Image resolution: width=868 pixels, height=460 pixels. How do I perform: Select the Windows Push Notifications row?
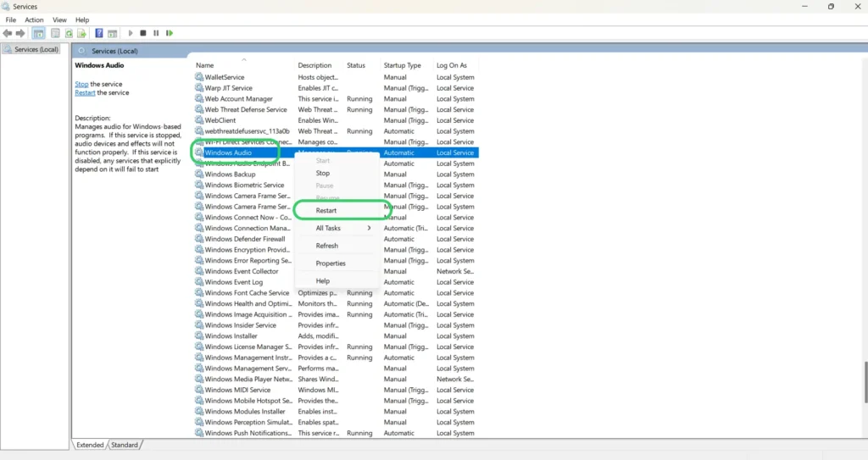pyautogui.click(x=336, y=433)
